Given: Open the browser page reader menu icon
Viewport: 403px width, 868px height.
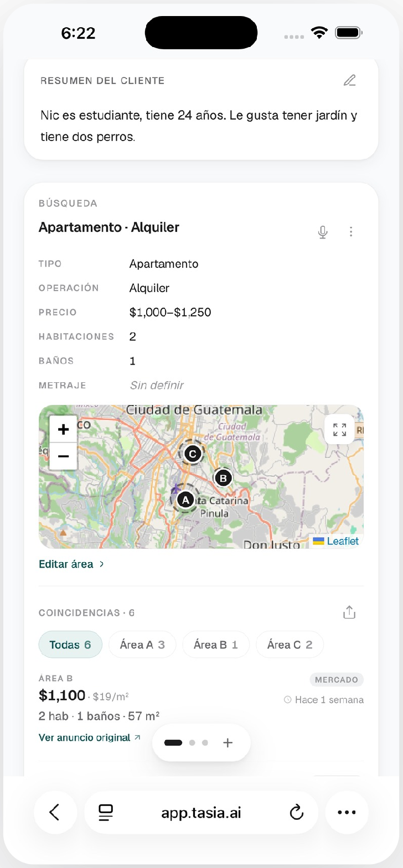Looking at the screenshot, I should [106, 812].
